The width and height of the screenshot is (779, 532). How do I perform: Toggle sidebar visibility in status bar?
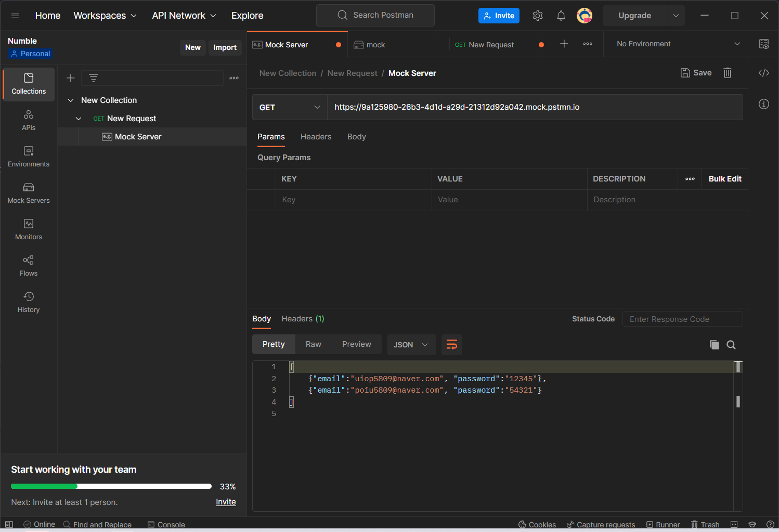point(9,524)
